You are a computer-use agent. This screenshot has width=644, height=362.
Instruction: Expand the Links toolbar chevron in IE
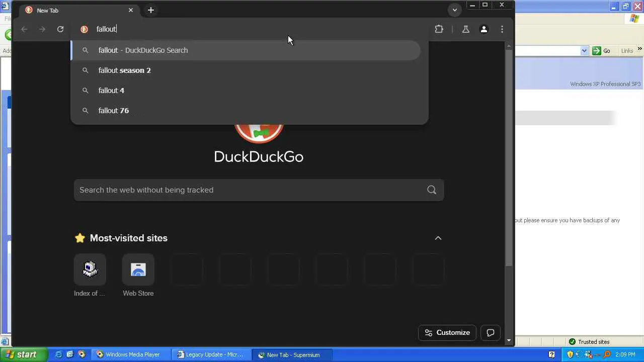[x=639, y=49]
